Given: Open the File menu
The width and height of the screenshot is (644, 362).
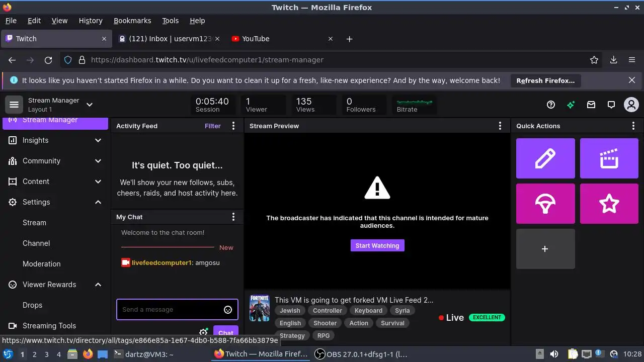Looking at the screenshot, I should 11,21.
